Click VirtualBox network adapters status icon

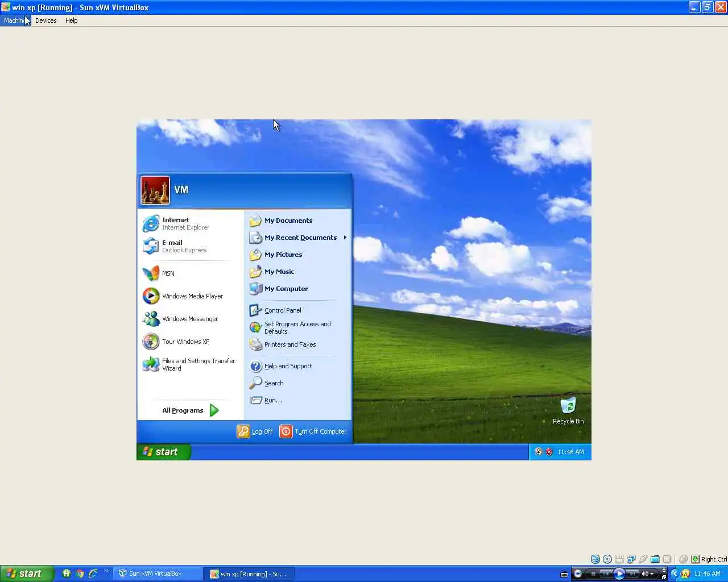(x=631, y=559)
